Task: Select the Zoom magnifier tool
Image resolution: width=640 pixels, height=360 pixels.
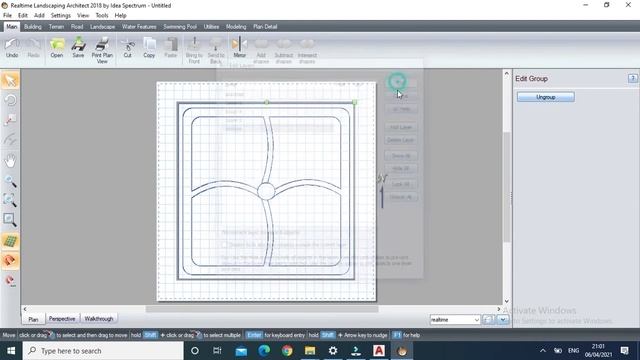Action: click(10, 180)
